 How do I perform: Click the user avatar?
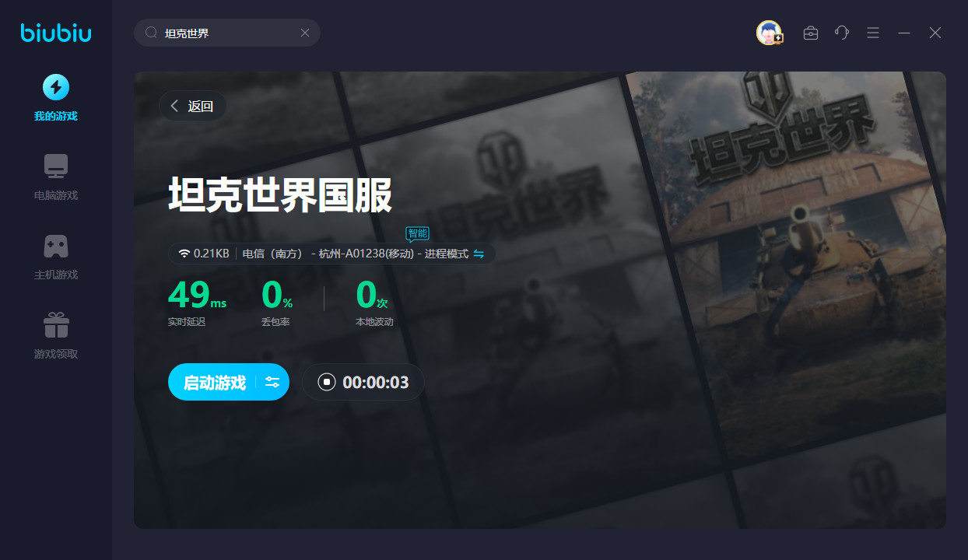[x=769, y=33]
